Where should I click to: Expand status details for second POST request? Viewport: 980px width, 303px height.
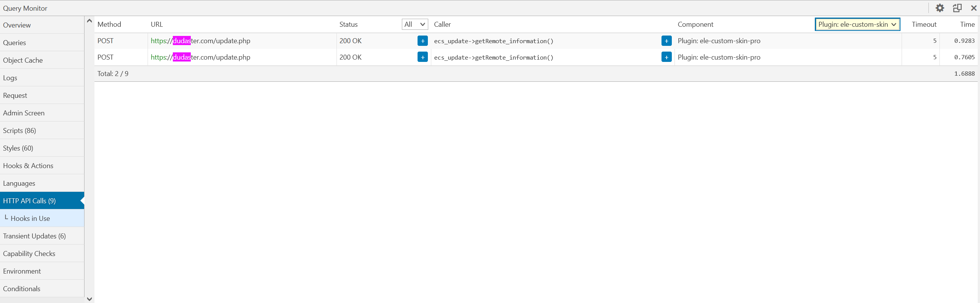422,57
